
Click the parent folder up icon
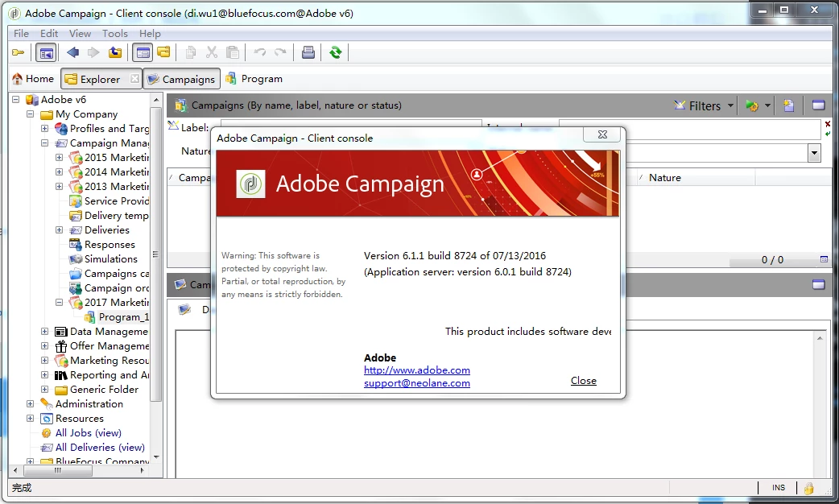[114, 52]
